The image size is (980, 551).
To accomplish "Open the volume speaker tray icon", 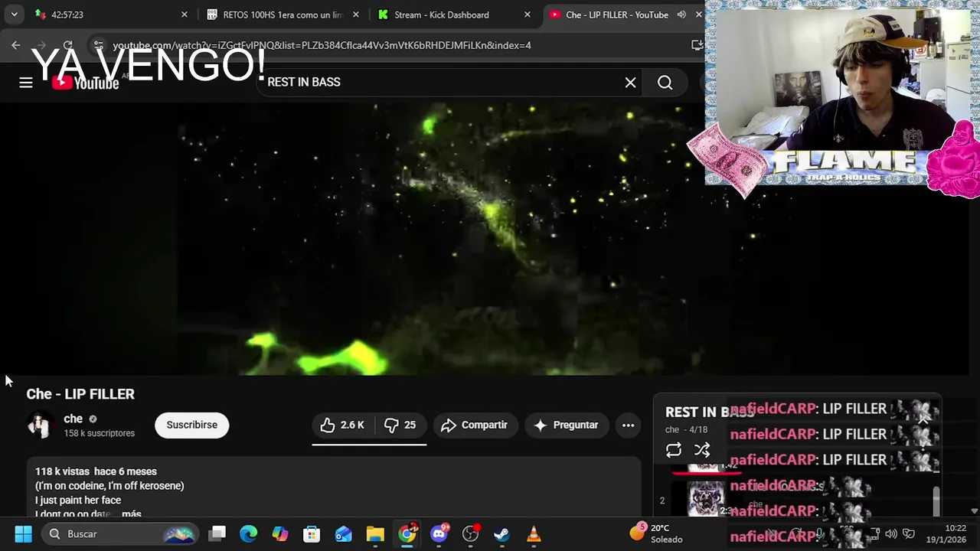I will pyautogui.click(x=891, y=534).
